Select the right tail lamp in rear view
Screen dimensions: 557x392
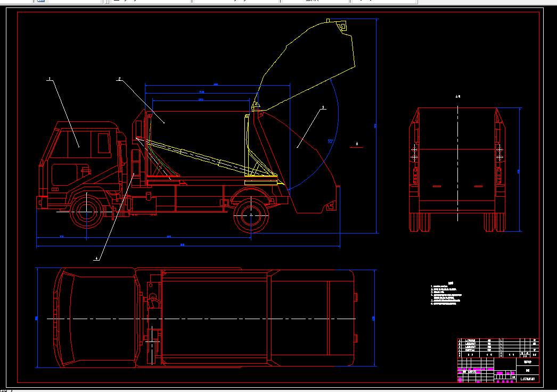(x=499, y=176)
